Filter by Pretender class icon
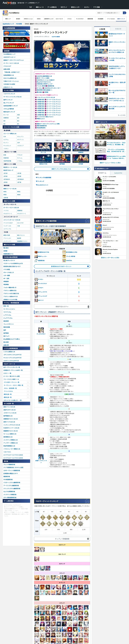Screen dimensions: 129x644 (74, 524)
